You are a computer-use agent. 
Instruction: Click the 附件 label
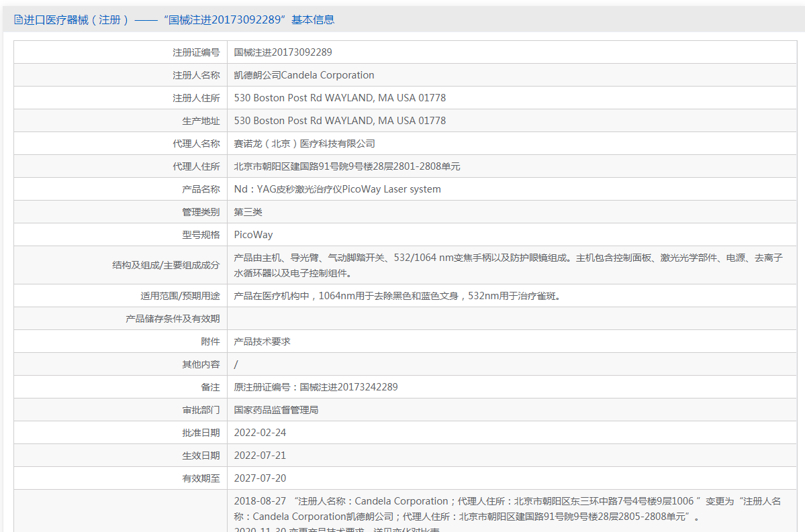point(211,341)
